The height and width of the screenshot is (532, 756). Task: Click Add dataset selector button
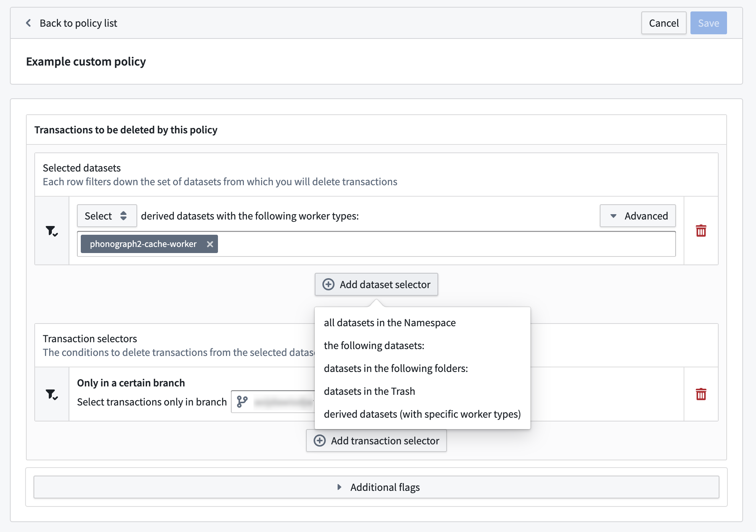[x=376, y=285]
